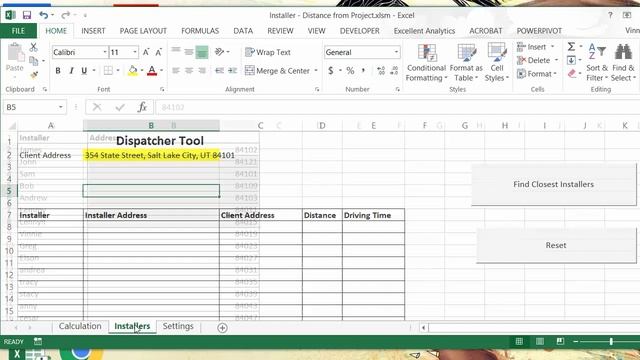The width and height of the screenshot is (640, 360).
Task: Adjust the zoom slider handle
Action: (x=611, y=341)
